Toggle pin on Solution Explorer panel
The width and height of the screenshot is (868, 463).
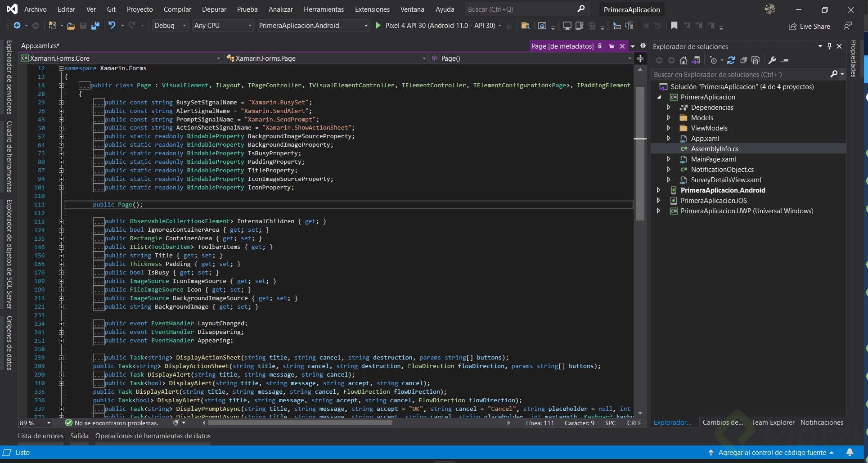tap(829, 46)
